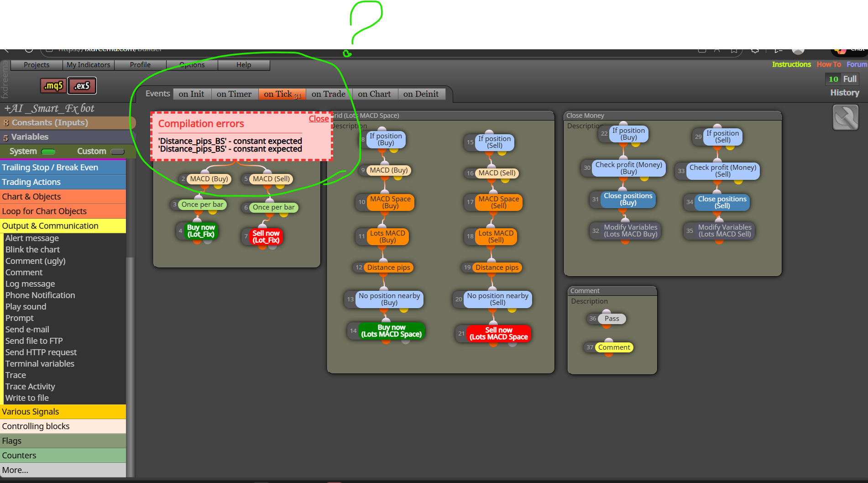Click the Full view button

pyautogui.click(x=849, y=79)
